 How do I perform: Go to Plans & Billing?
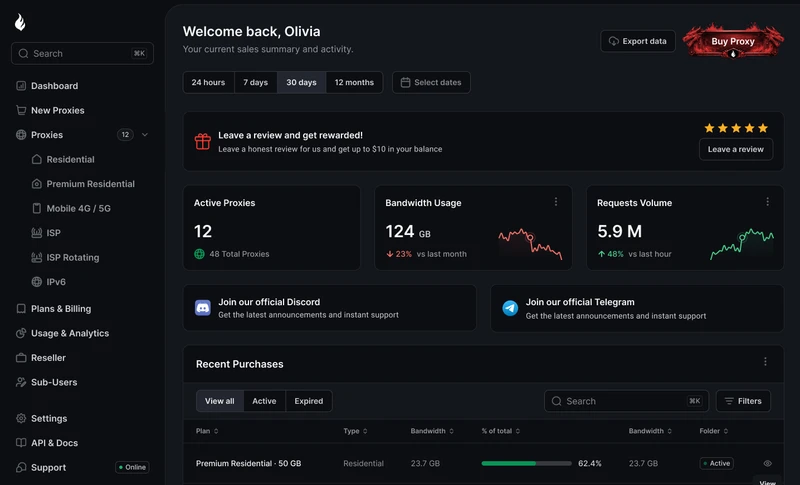pos(61,309)
